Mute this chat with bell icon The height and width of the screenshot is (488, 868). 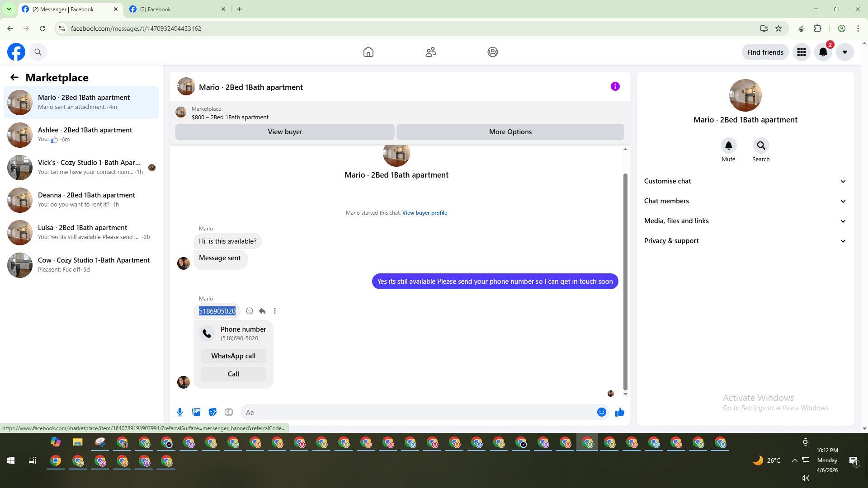[729, 145]
